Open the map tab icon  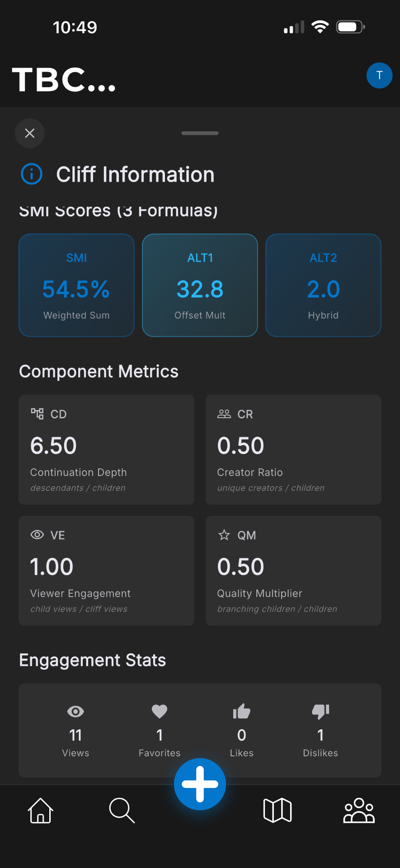(x=278, y=810)
